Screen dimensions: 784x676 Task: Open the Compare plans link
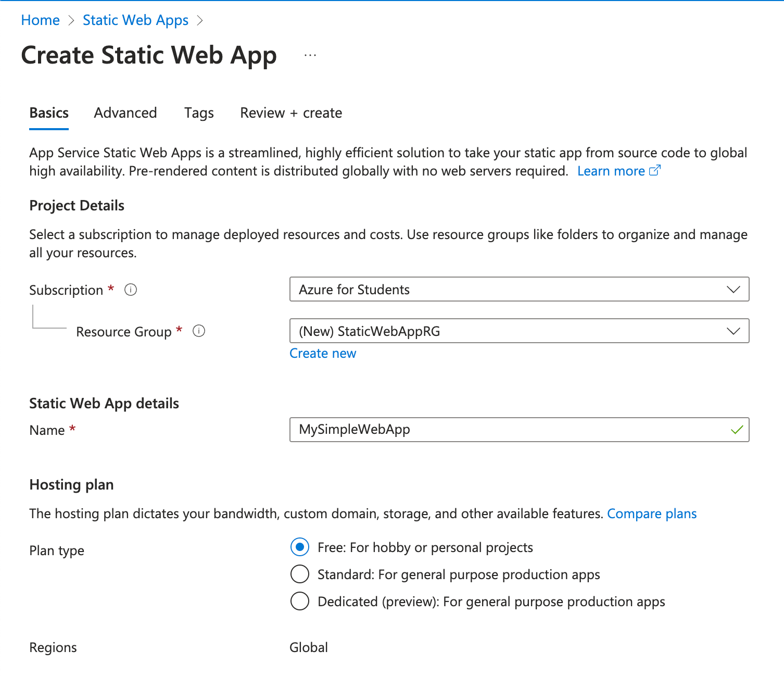tap(652, 514)
